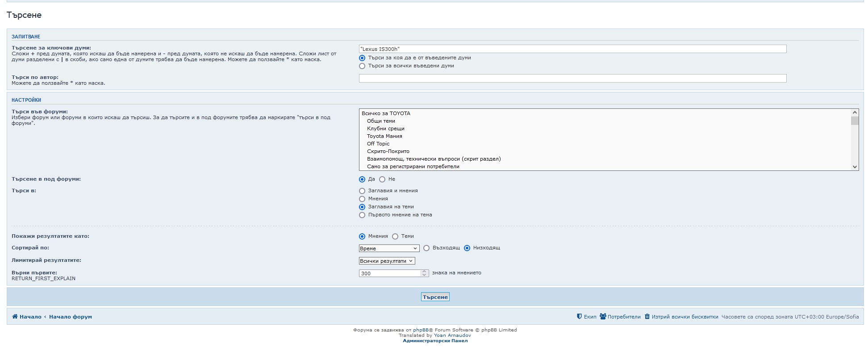Image resolution: width=868 pixels, height=352 pixels.
Task: Select 'Общи теми' in forum list
Action: coord(605,121)
